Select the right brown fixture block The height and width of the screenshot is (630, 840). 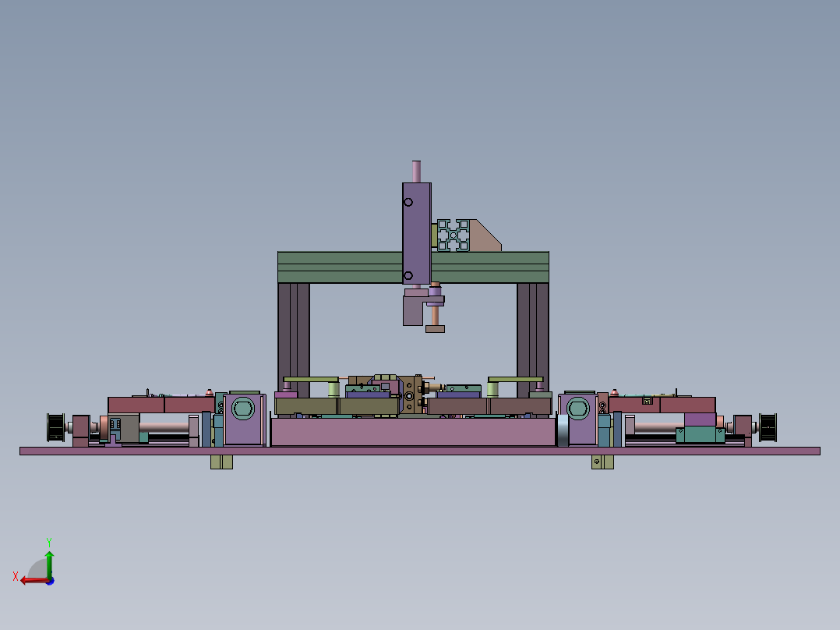[489, 406]
